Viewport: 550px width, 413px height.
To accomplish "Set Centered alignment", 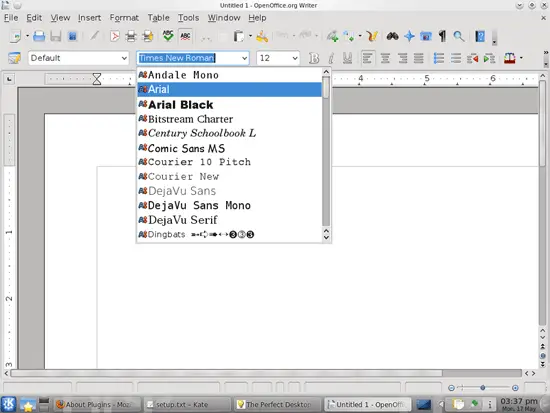I will point(385,58).
